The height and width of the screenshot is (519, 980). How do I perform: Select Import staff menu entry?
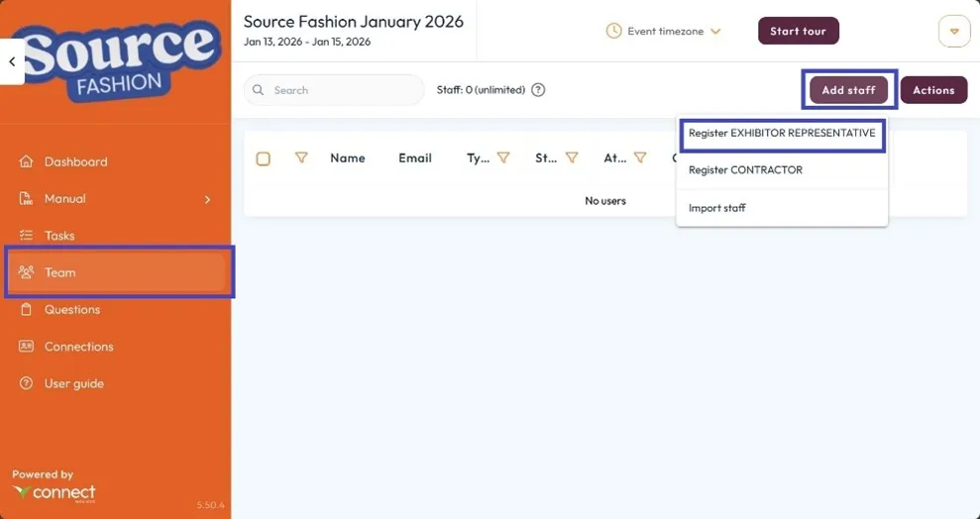(717, 208)
